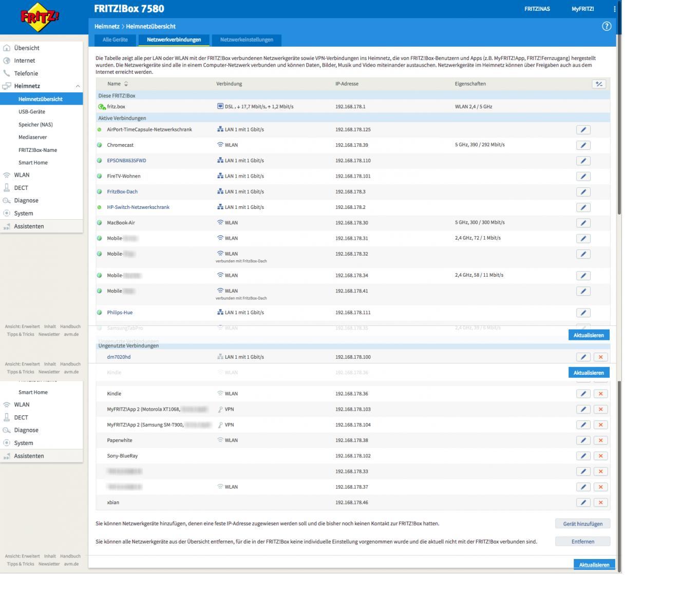Click the bottom-most Aktualisieren button
This screenshot has height=616, width=699.
[594, 565]
